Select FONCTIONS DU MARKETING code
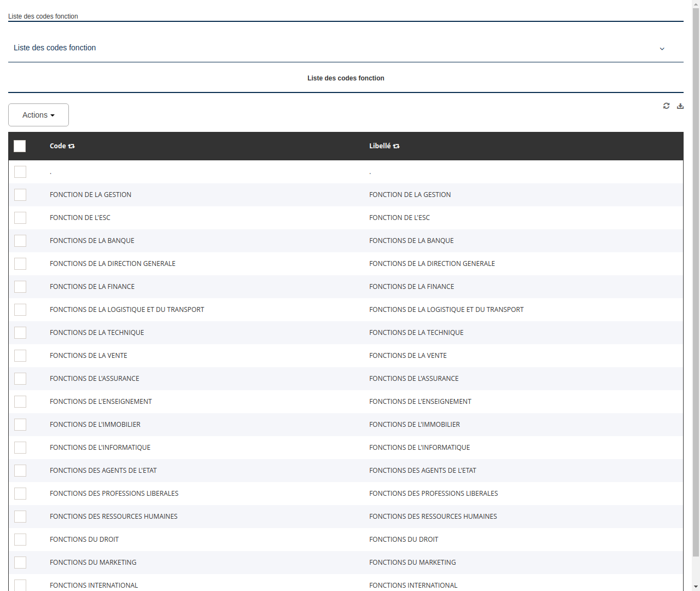The width and height of the screenshot is (700, 591). tap(93, 562)
